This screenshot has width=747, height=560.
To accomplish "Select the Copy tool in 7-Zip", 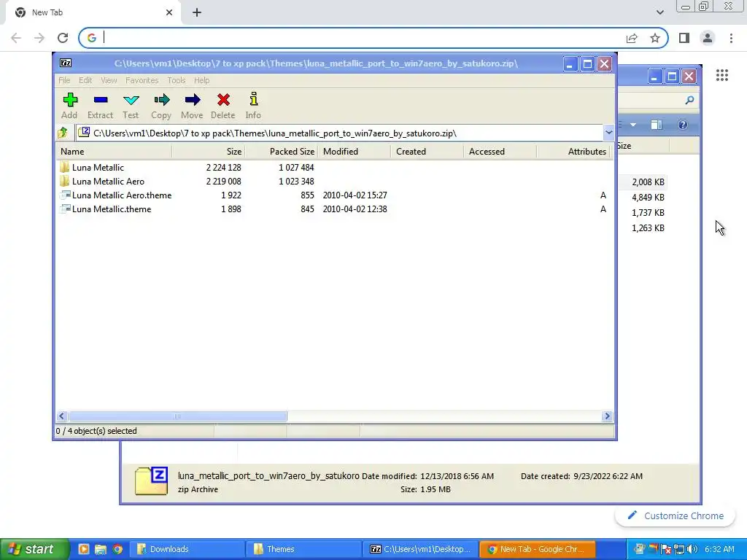I will (161, 106).
